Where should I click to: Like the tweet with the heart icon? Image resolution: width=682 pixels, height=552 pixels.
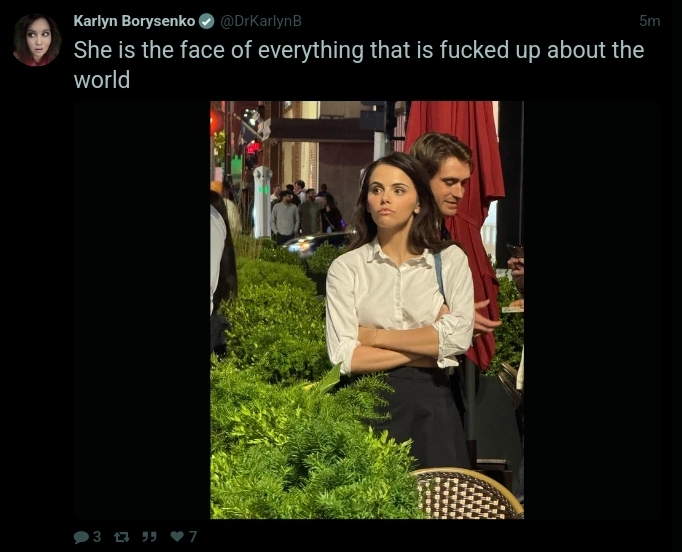(x=177, y=536)
